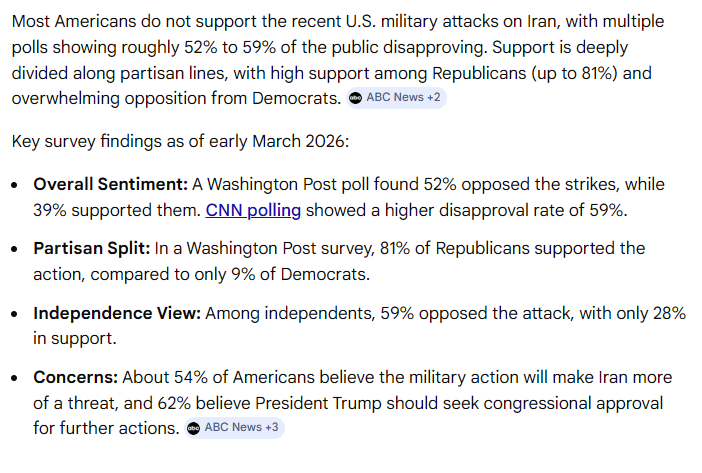Image resolution: width=702 pixels, height=473 pixels.
Task: Click the bullet dot beside Independence View
Action: click(17, 314)
